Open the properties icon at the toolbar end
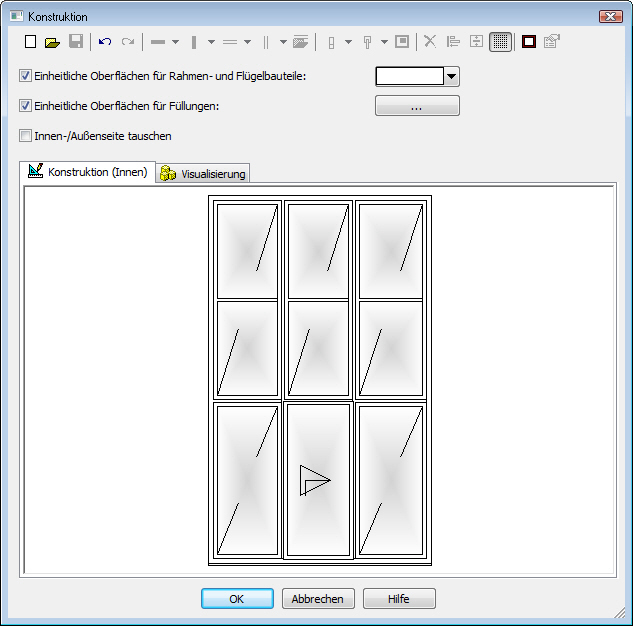This screenshot has width=633, height=626. (552, 42)
